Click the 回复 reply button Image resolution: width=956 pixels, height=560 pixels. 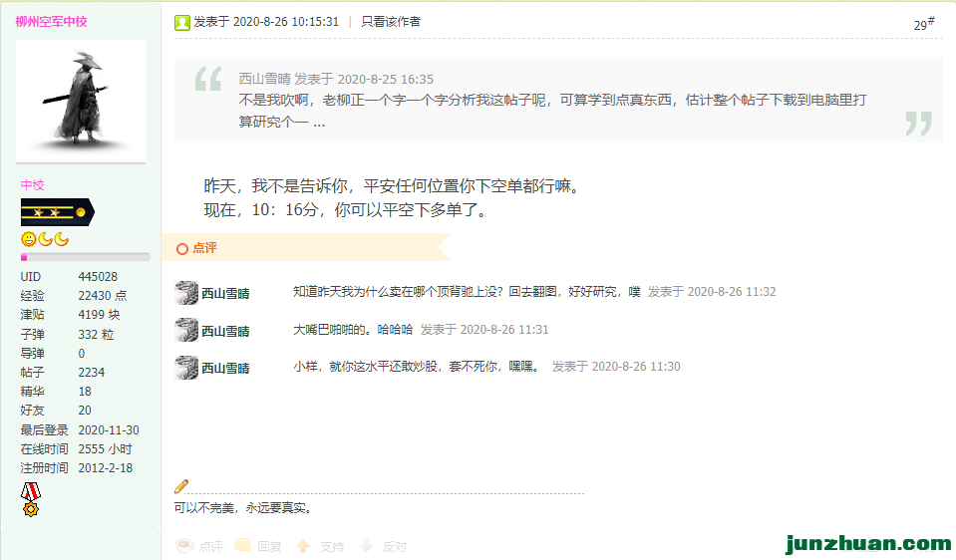coord(258,546)
